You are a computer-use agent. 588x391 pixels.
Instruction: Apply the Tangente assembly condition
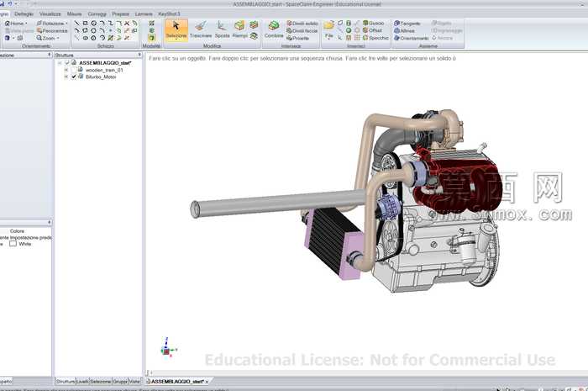[407, 24]
